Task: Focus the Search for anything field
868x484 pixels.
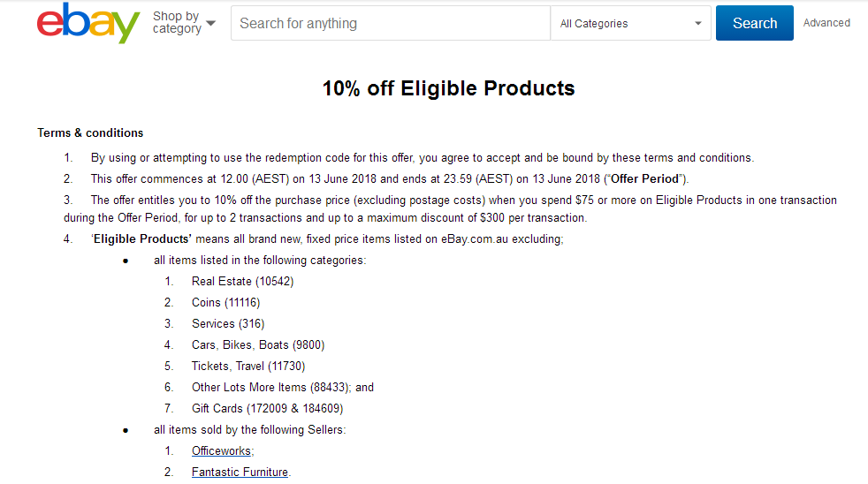Action: 391,23
